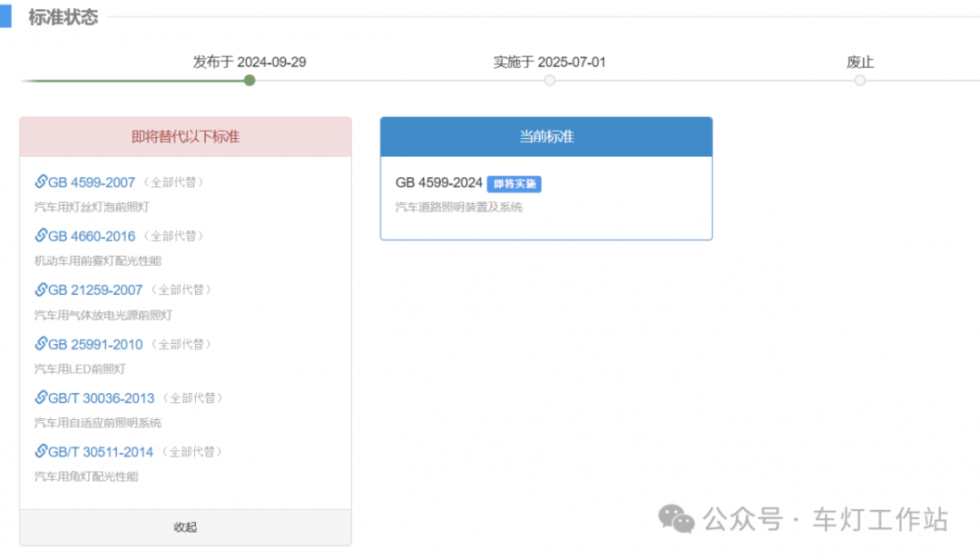Click link icon beside GB/T 30511-2014

pos(41,451)
